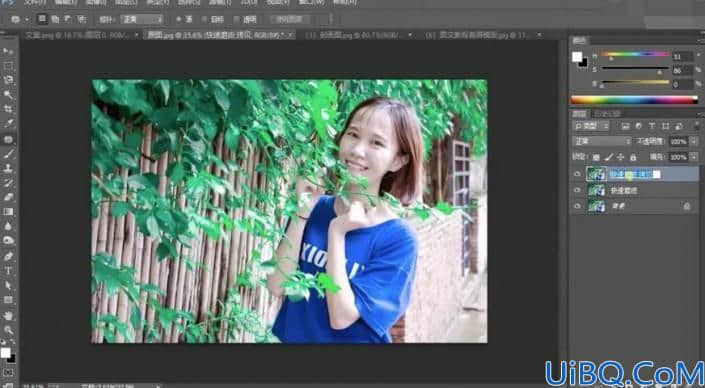Switch to the 文案.jpg document tab
The height and width of the screenshot is (388, 705).
[x=78, y=35]
